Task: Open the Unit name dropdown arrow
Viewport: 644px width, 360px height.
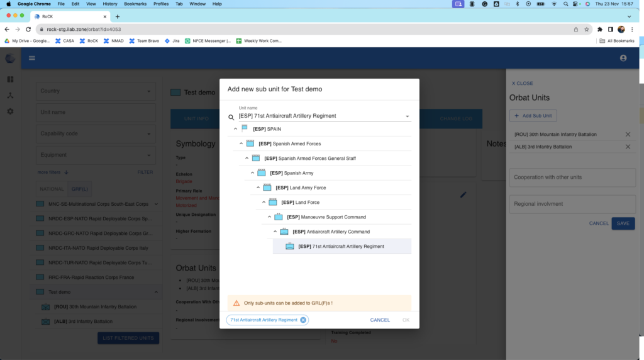Action: [407, 116]
